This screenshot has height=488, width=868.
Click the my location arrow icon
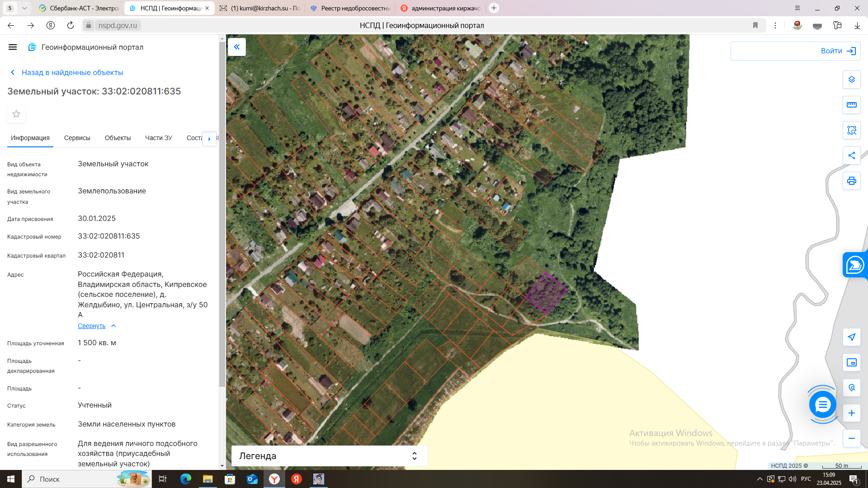pos(851,337)
